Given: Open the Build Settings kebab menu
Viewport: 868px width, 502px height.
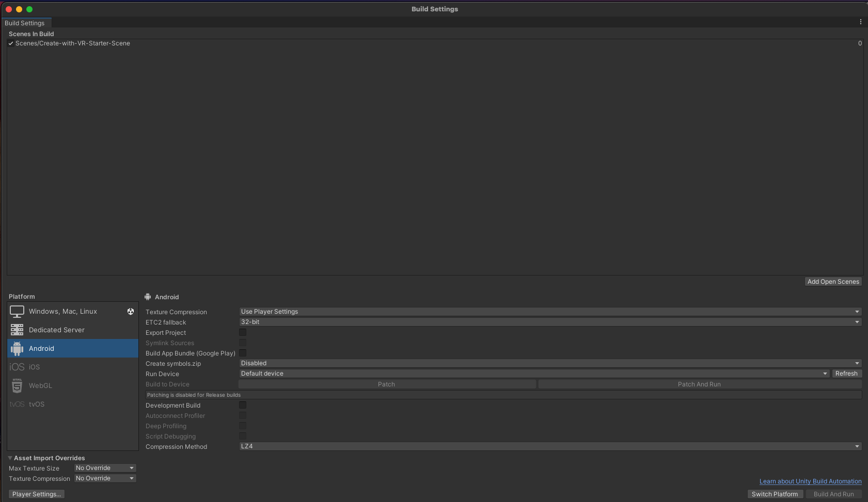Looking at the screenshot, I should click(860, 22).
